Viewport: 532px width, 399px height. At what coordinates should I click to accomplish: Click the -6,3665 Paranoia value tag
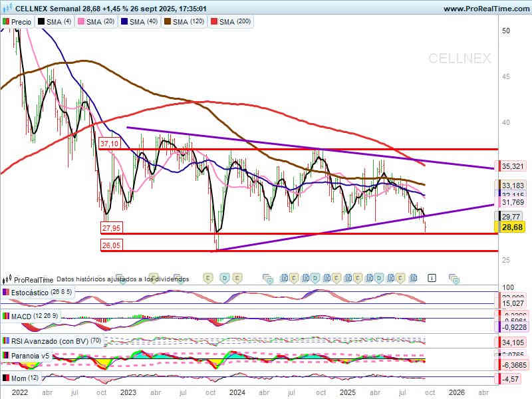511,365
